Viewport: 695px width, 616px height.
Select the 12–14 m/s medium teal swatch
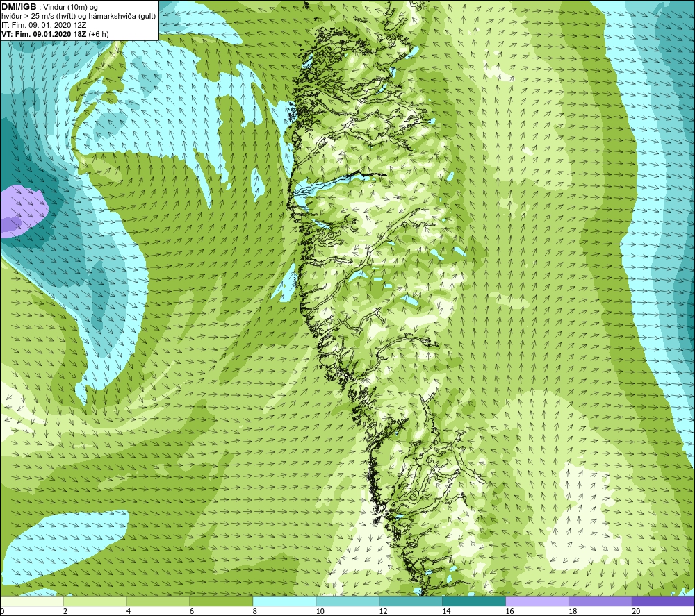[411, 601]
